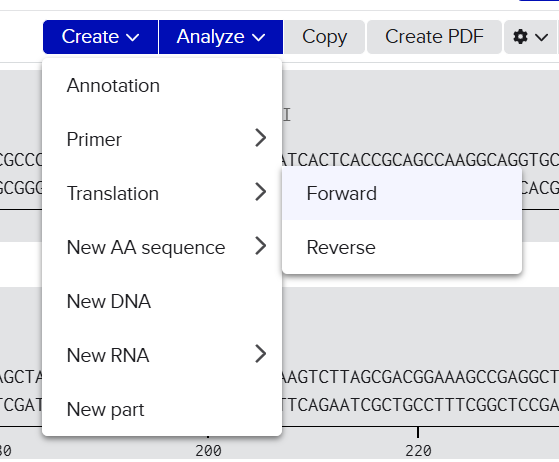Select the Translation menu item
This screenshot has width=559, height=462.
[162, 193]
